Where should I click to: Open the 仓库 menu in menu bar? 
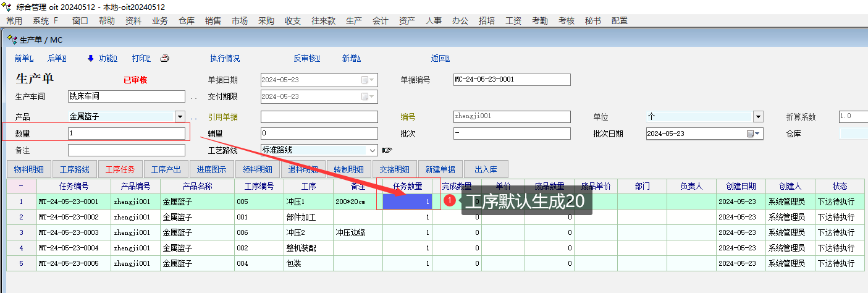[187, 20]
